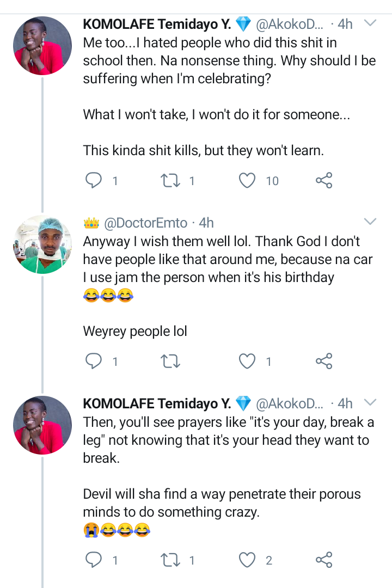Open the @AkokoD handle on the last tweet

[289, 404]
